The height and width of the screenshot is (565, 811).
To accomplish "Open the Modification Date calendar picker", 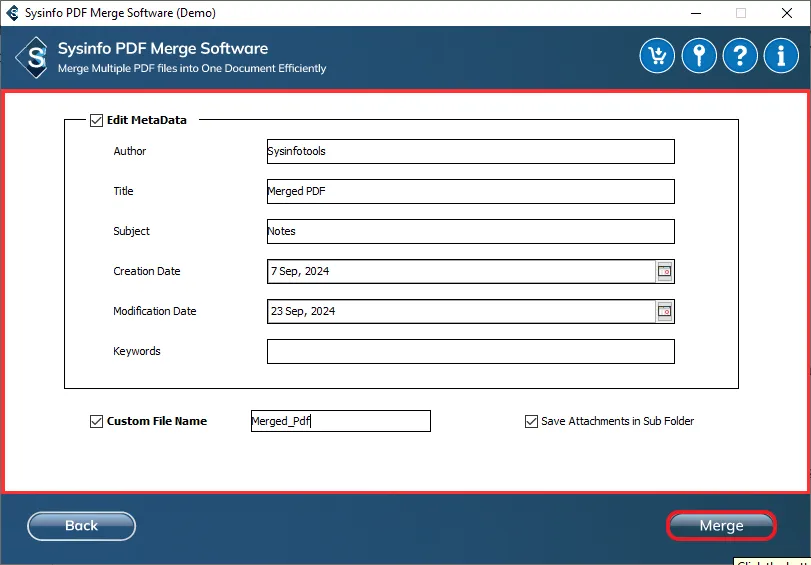I will pos(665,311).
